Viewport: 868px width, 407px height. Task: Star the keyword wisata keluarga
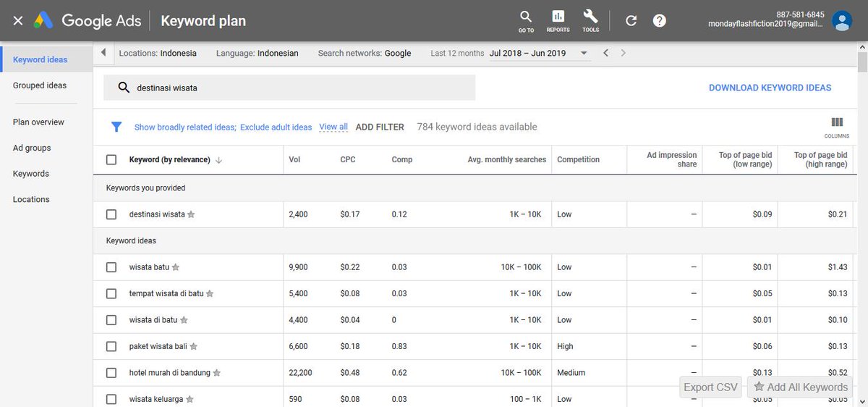point(190,399)
